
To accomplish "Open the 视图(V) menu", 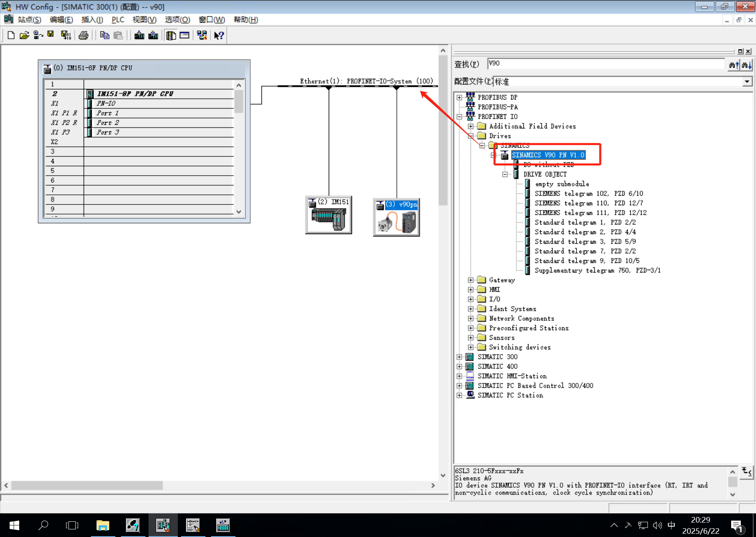I will click(145, 20).
